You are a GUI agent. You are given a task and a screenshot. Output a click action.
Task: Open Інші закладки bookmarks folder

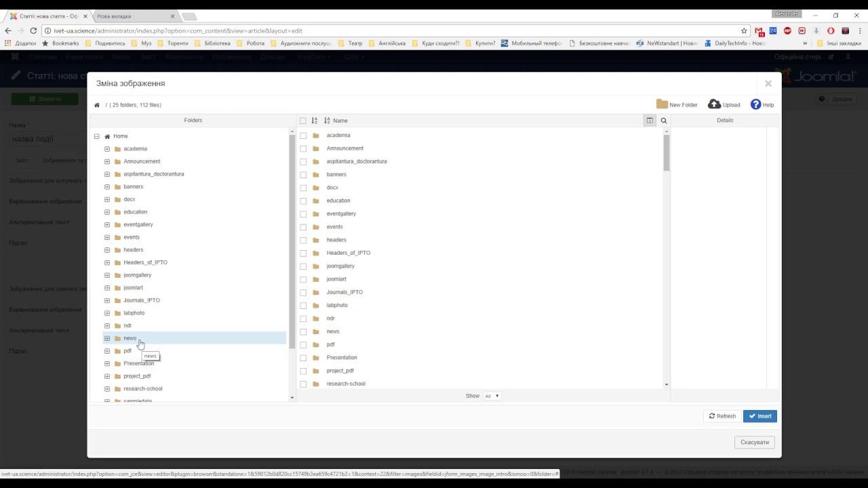click(x=839, y=43)
